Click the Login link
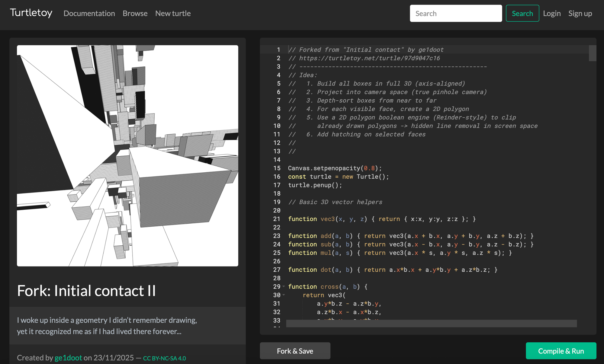The height and width of the screenshot is (364, 604). 551,13
